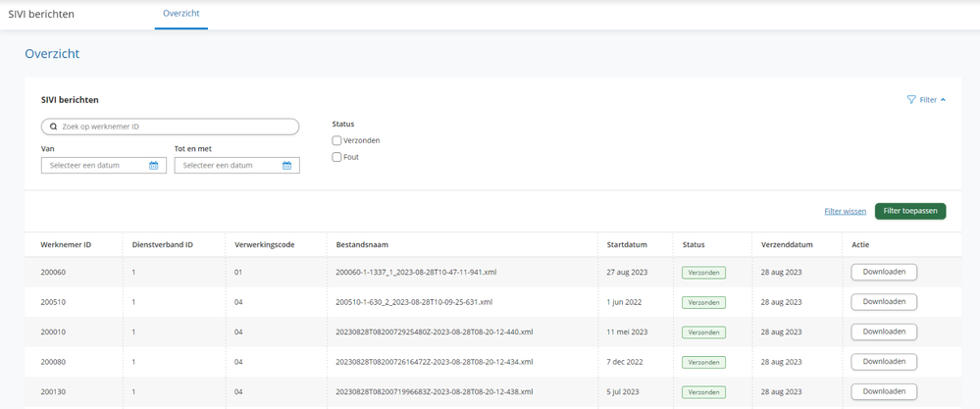Download the file for werknemer 200010
980x409 pixels.
883,332
